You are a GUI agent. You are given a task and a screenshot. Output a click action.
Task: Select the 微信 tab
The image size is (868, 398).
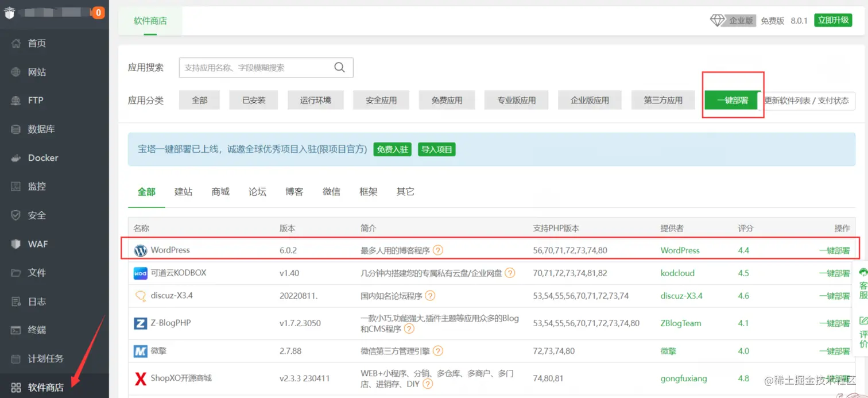point(331,192)
